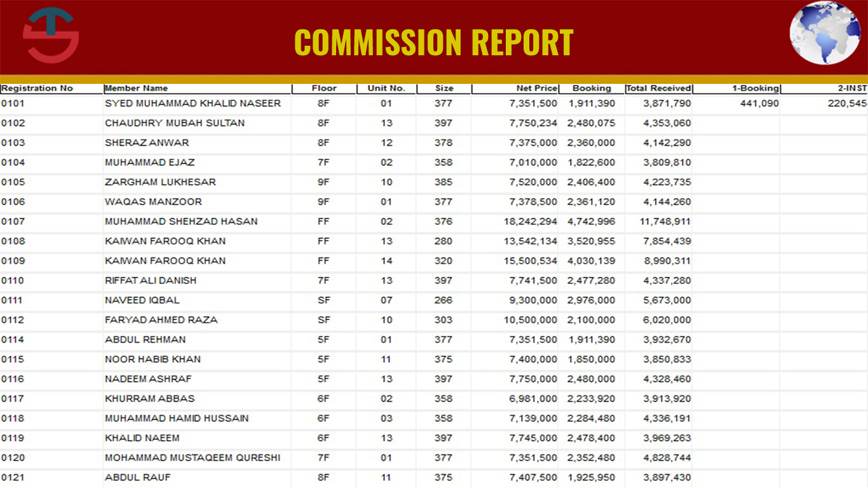This screenshot has width=868, height=488.
Task: Click total received 4,336,191
Action: coord(667,418)
